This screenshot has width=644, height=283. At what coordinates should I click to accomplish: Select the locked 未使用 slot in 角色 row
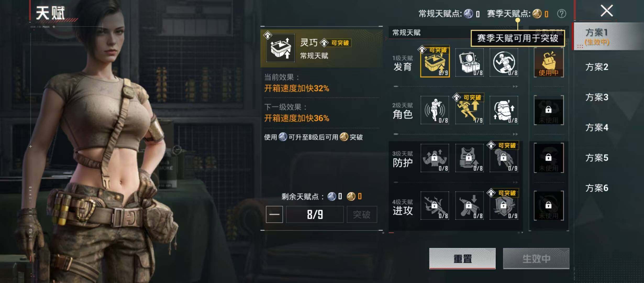coord(549,110)
